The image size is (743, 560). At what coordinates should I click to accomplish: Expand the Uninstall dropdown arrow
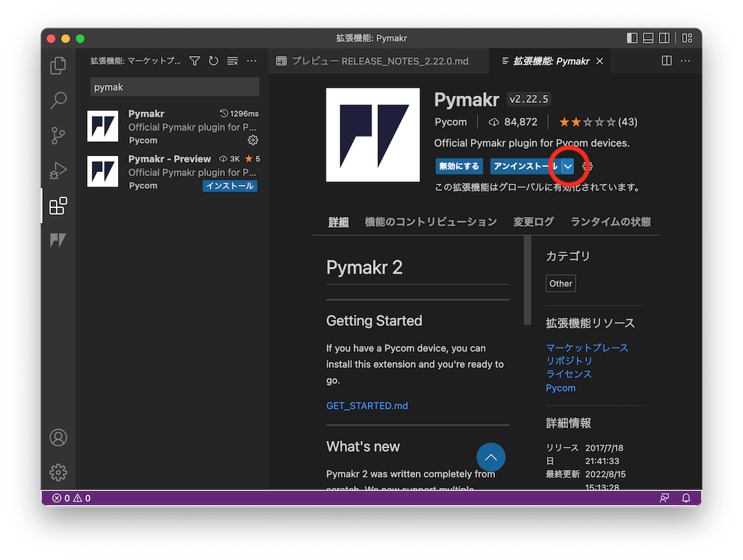[567, 166]
